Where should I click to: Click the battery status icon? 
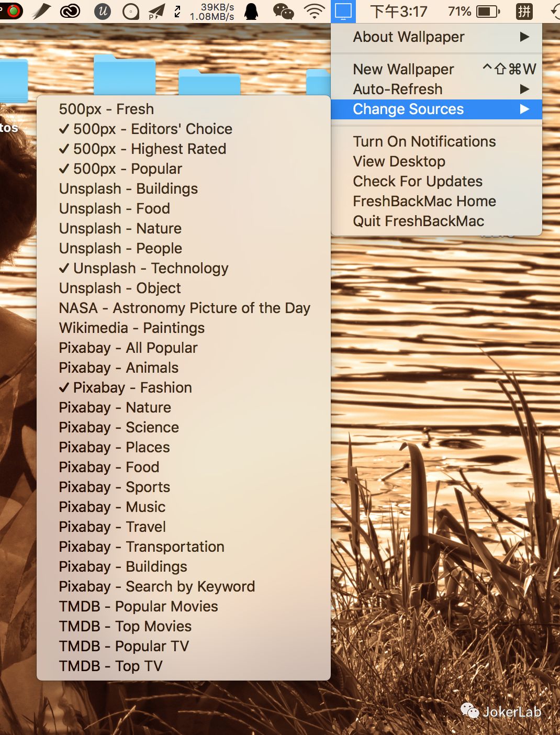tap(488, 12)
